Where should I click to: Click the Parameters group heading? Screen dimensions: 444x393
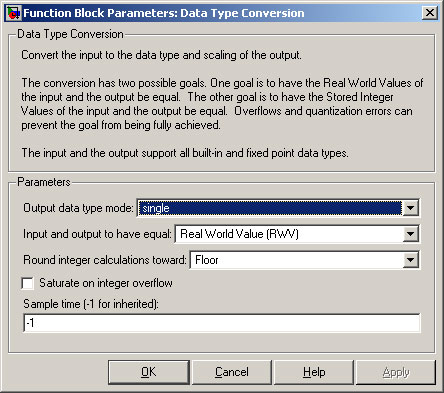pos(44,182)
